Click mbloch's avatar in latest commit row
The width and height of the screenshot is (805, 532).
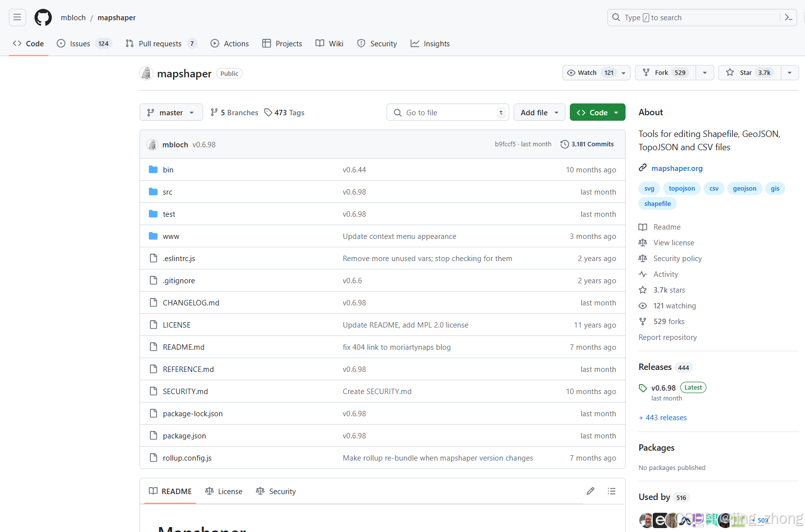coord(152,144)
